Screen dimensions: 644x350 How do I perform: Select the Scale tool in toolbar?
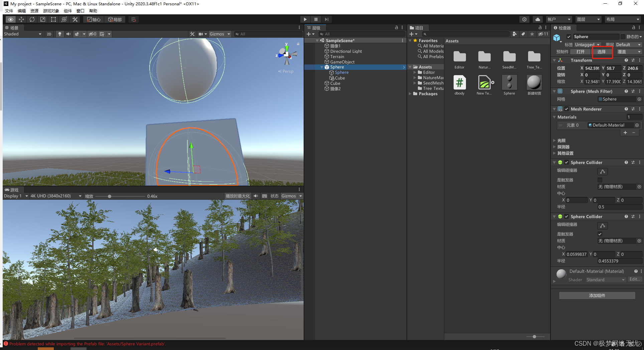(x=43, y=19)
